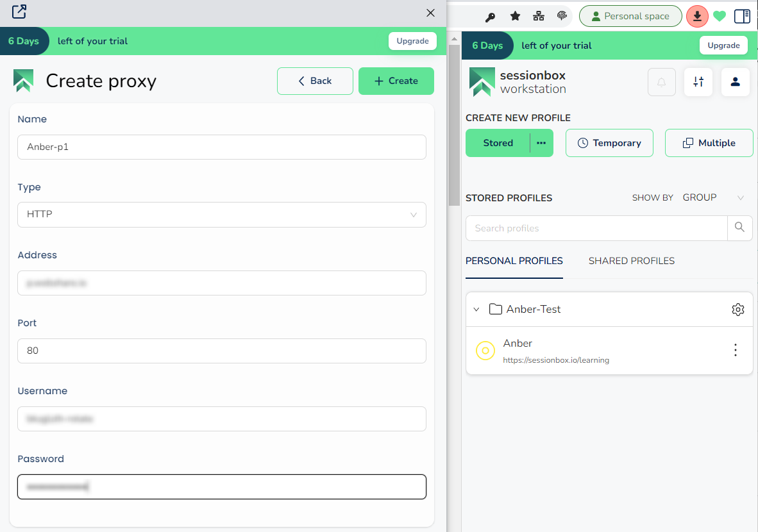Click the Username input field
Screen dimensions: 758x532
click(222, 419)
